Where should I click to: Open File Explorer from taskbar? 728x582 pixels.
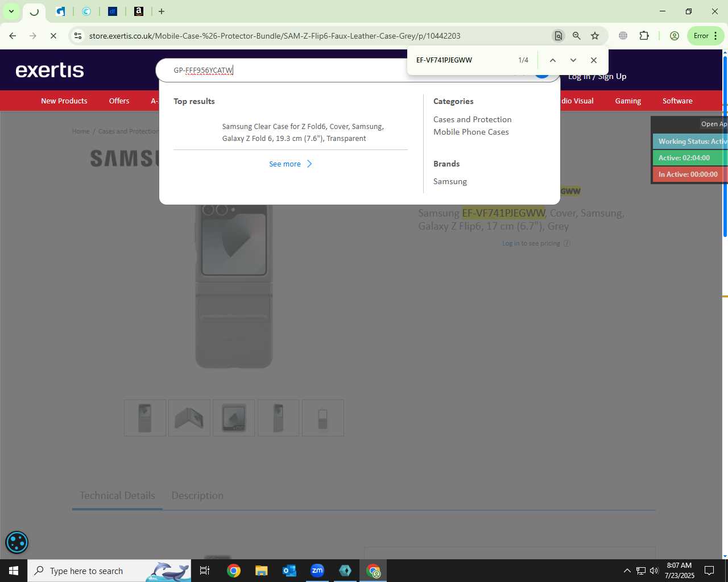tap(261, 571)
